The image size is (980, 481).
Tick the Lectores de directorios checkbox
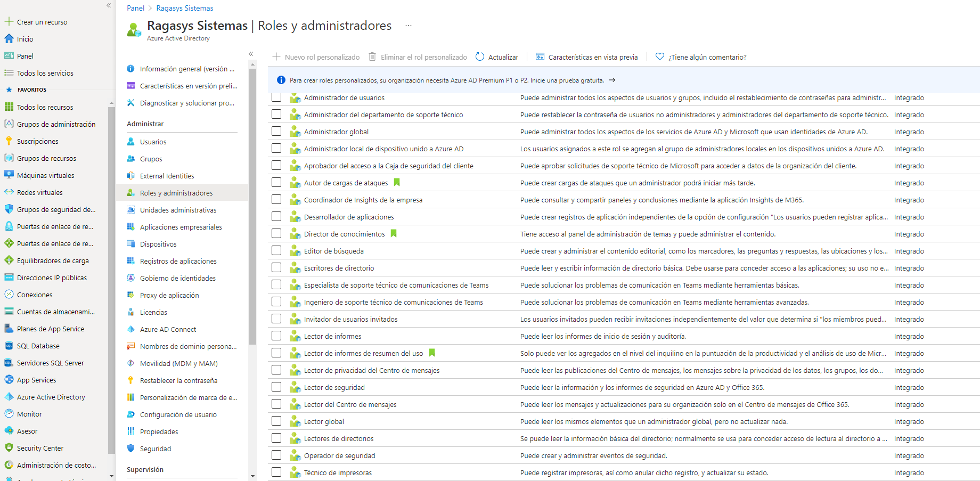coord(276,438)
